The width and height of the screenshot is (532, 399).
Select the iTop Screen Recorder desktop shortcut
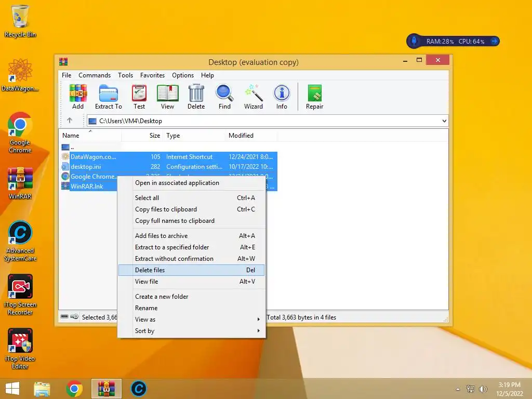pos(20,295)
